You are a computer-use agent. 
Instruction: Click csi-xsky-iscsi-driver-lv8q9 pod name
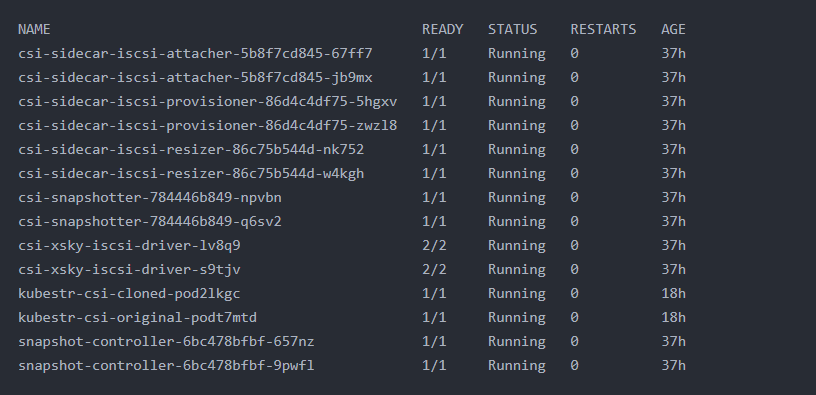[x=129, y=246]
